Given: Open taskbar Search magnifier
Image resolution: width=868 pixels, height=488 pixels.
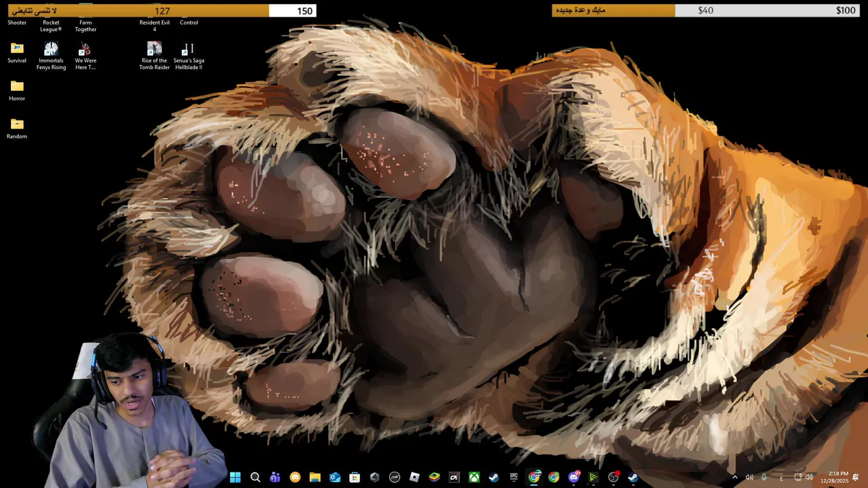Looking at the screenshot, I should [x=255, y=477].
